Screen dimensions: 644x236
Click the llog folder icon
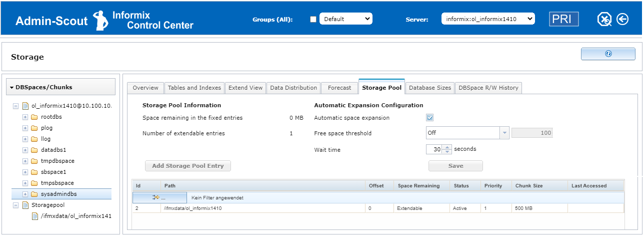click(34, 139)
